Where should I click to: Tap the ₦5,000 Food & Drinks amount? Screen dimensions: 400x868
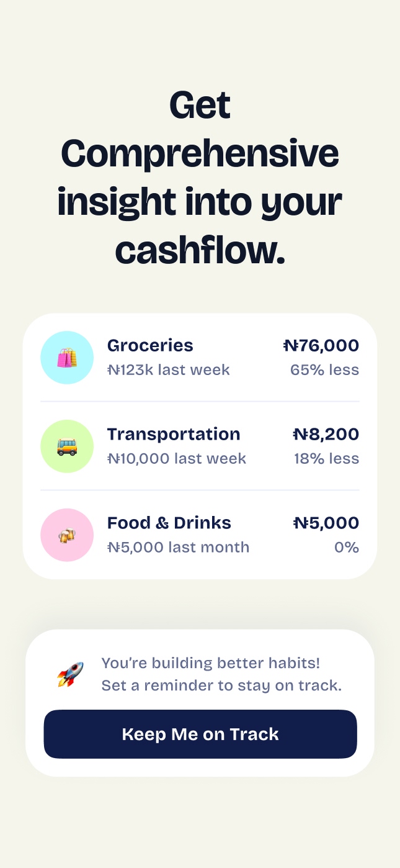coord(326,523)
